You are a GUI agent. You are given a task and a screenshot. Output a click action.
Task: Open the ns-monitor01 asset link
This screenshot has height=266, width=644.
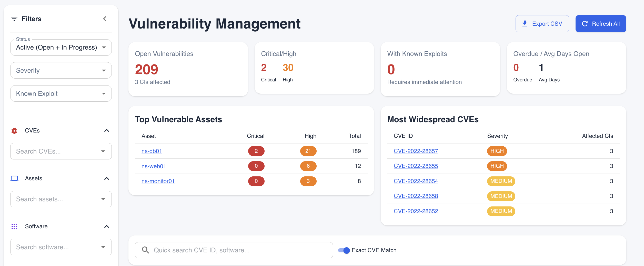pyautogui.click(x=158, y=181)
